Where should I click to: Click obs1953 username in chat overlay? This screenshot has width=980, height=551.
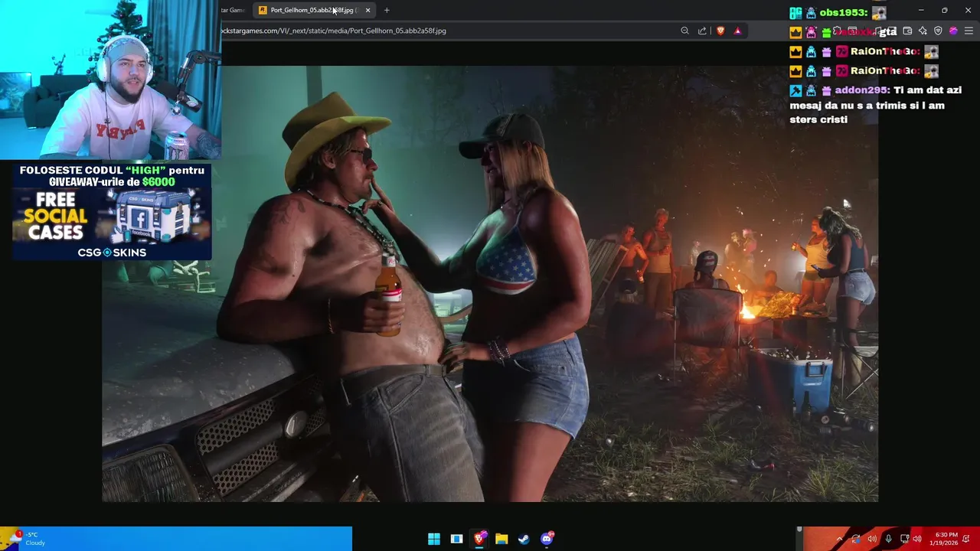[843, 12]
